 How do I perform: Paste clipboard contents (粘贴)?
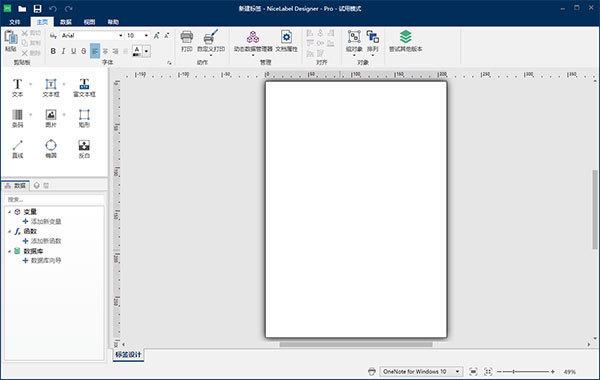coord(11,41)
